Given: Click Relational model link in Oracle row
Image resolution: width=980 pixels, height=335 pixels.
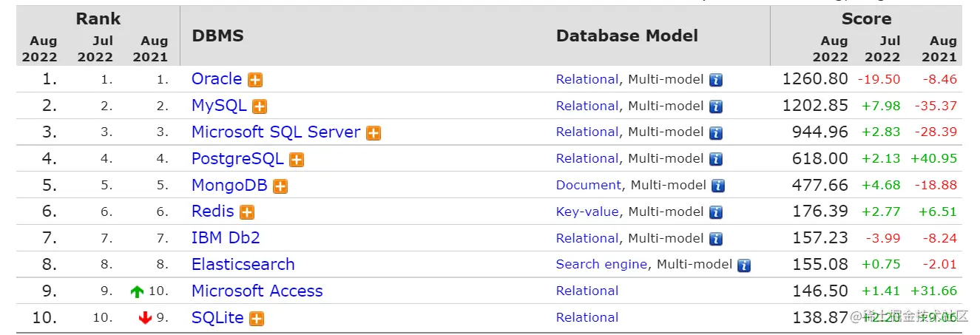Looking at the screenshot, I should pyautogui.click(x=587, y=79).
